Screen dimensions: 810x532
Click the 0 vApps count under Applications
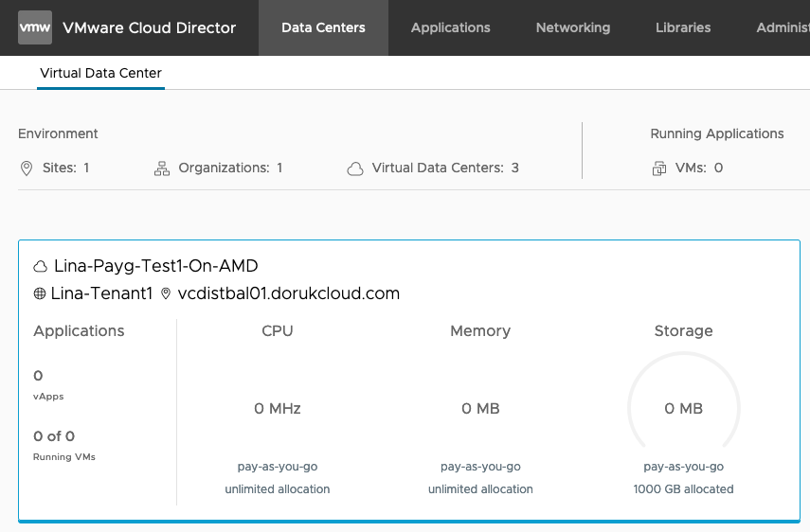[38, 377]
